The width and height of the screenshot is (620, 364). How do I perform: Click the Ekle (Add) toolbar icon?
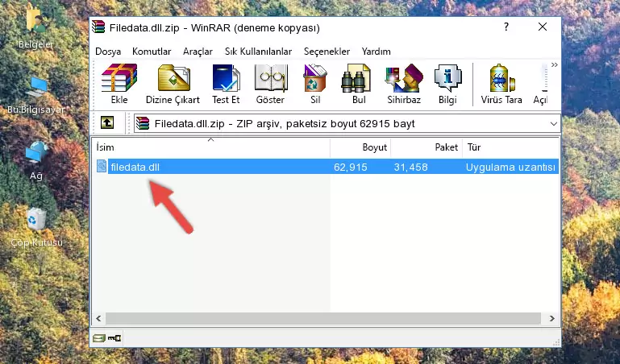coord(119,84)
